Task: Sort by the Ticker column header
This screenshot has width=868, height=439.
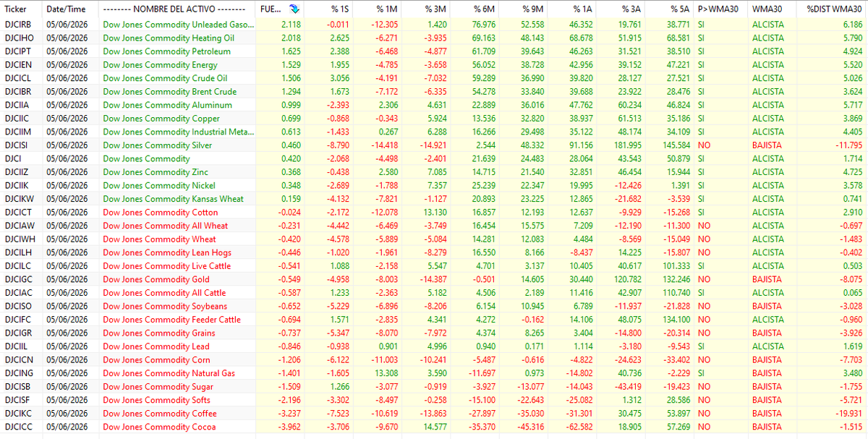Action: [15, 9]
